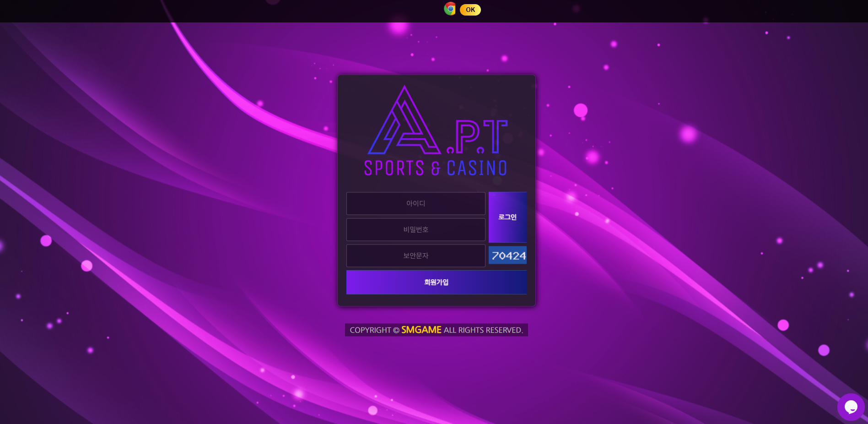The height and width of the screenshot is (424, 868).
Task: Open the live chat bubble
Action: 851,407
